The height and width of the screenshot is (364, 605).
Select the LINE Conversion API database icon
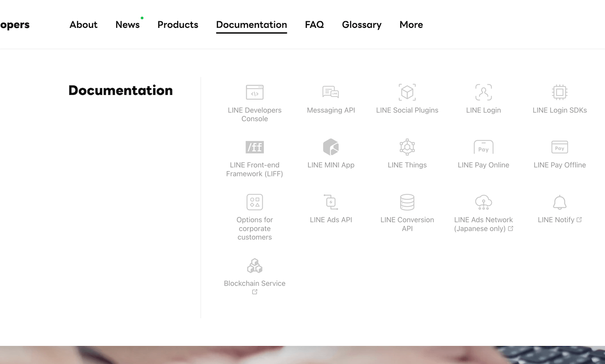[407, 202]
